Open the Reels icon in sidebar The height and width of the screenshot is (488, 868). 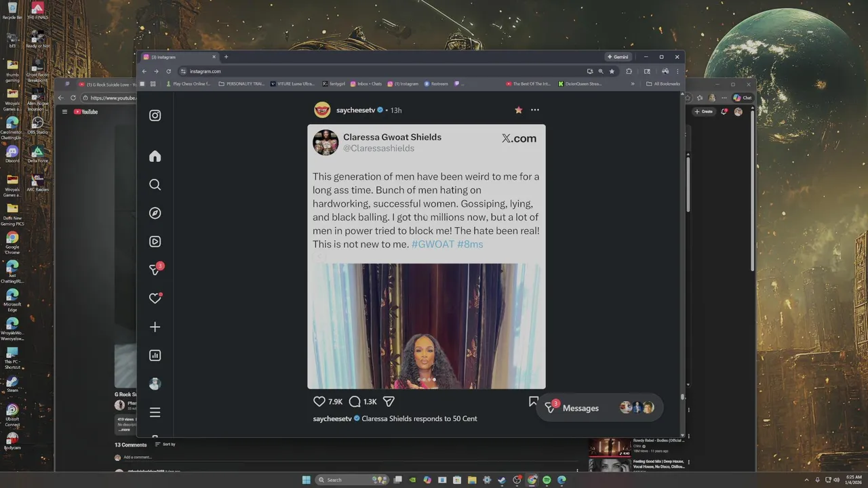tap(155, 241)
